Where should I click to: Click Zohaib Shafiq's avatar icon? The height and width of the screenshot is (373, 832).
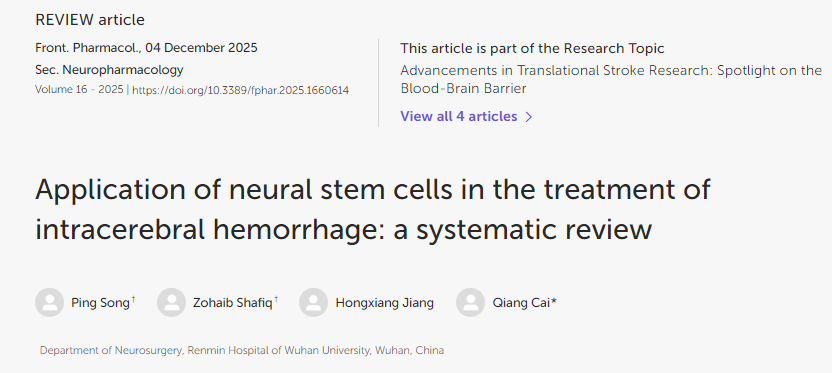(171, 302)
